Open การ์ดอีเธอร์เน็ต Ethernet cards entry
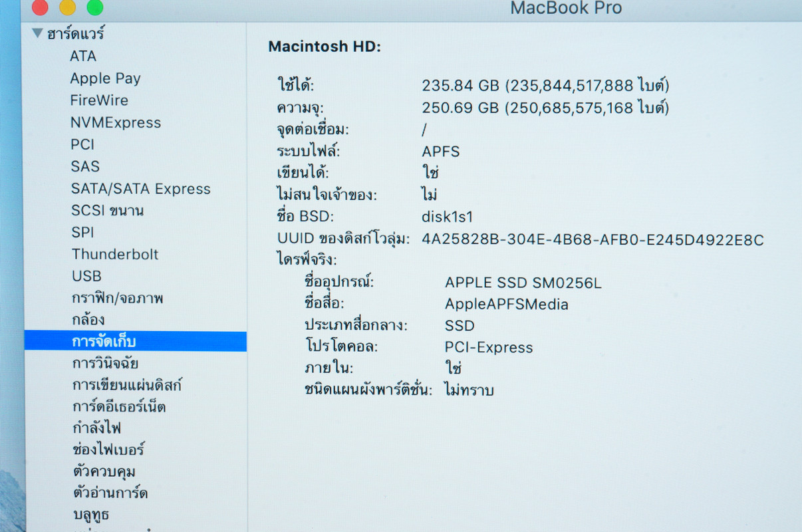802x532 pixels. click(119, 406)
